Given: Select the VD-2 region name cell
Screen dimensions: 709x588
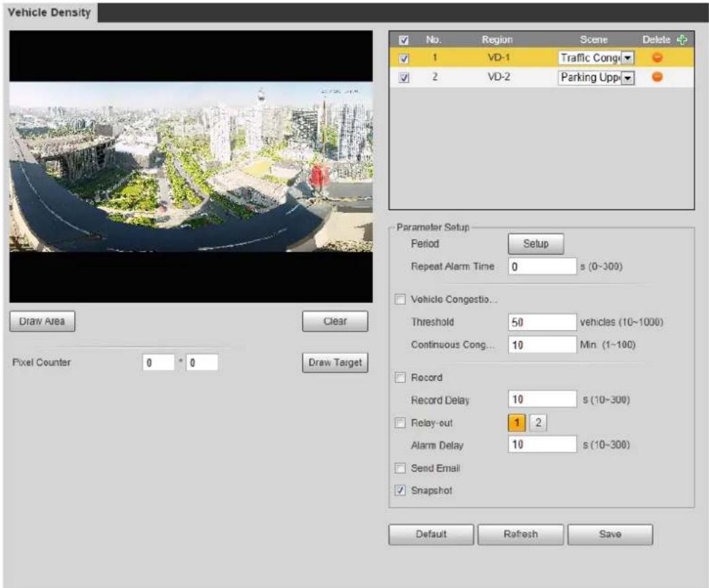Looking at the screenshot, I should coord(499,76).
